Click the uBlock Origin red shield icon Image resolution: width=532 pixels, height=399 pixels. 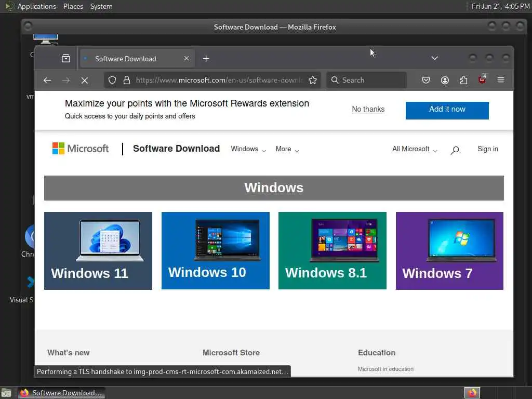(x=482, y=79)
